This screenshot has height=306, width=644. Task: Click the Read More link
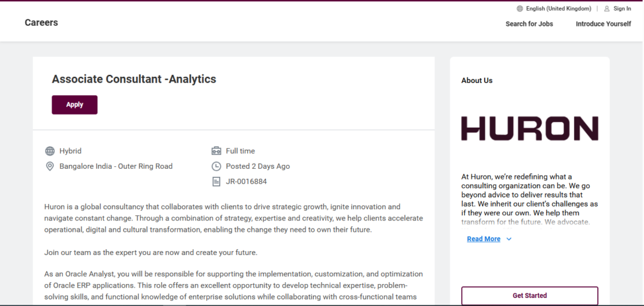[x=484, y=239]
